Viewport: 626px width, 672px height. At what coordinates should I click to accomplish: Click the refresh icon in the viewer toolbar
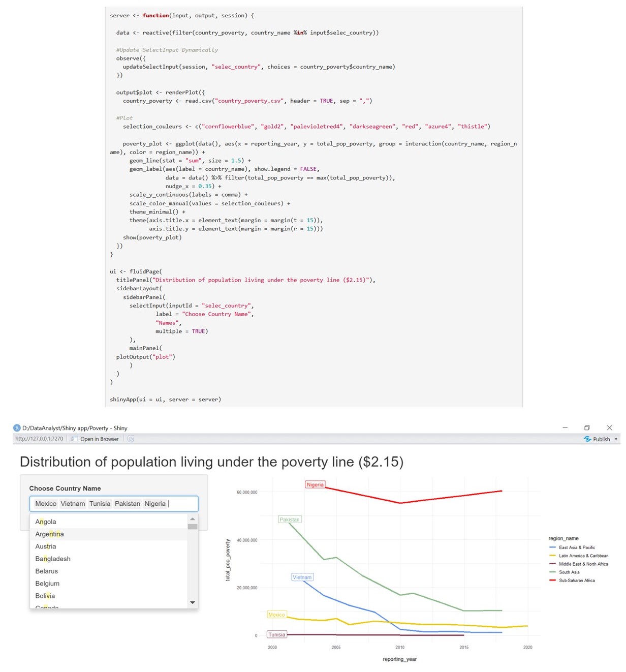131,439
